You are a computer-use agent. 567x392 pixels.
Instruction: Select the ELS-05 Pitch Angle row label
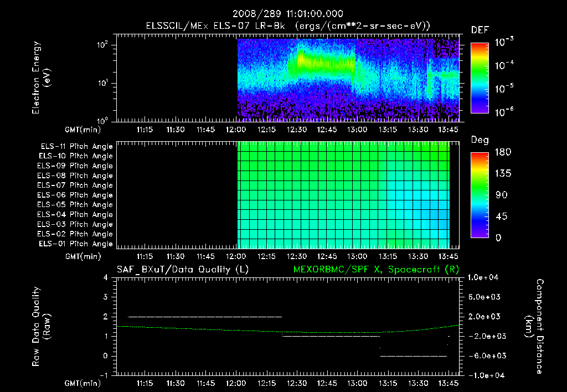pyautogui.click(x=75, y=205)
